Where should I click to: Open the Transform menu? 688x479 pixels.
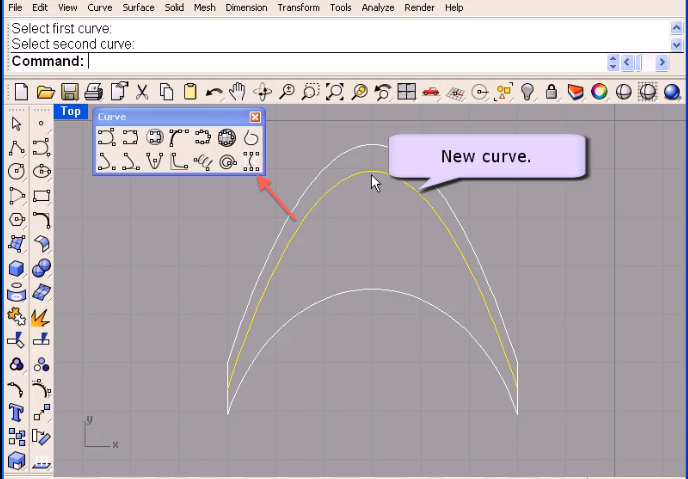[298, 7]
